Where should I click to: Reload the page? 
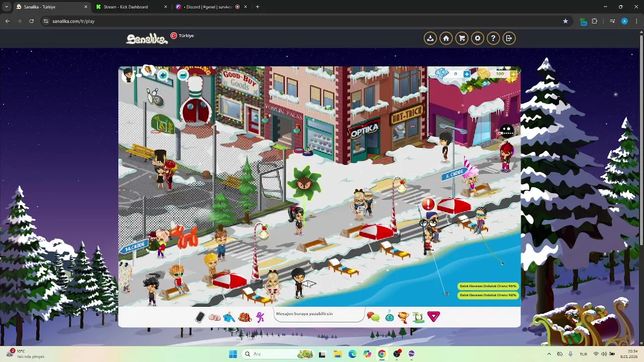[x=31, y=21]
